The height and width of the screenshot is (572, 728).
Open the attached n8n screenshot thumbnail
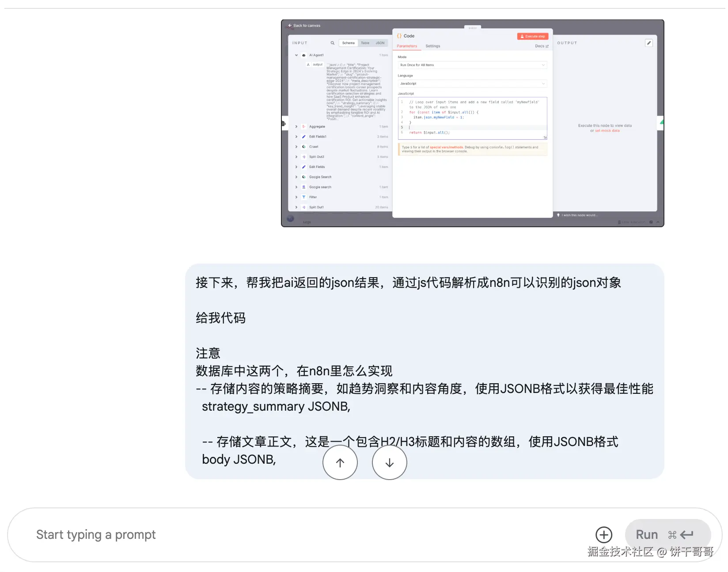tap(473, 123)
